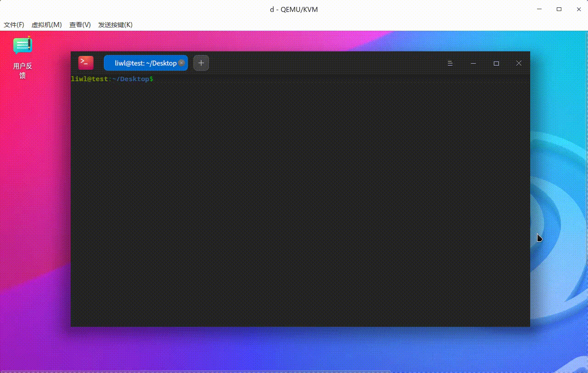Minimize the terminal window
Viewport: 588px width, 373px height.
[x=473, y=63]
